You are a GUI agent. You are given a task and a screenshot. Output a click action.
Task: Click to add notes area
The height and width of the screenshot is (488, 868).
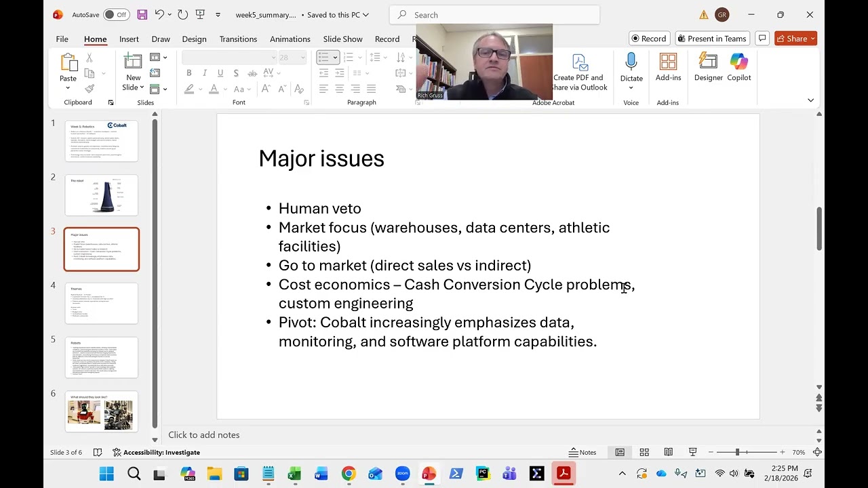204,435
